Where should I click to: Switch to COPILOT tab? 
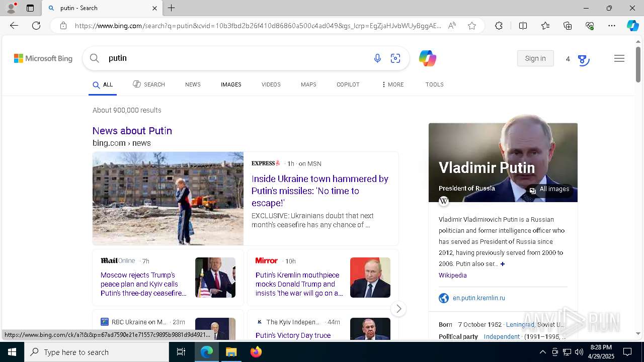348,84
